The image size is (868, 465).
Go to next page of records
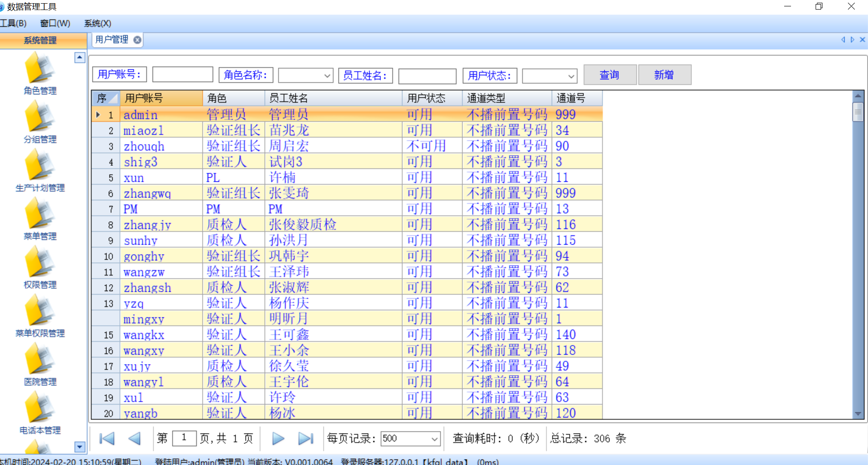(x=278, y=439)
